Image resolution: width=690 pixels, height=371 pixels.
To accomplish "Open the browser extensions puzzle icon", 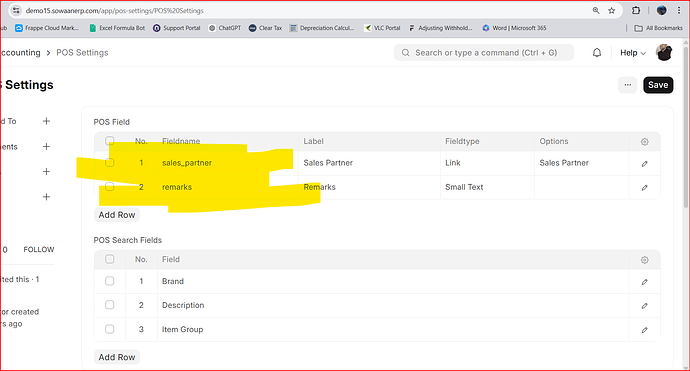I will pos(636,10).
